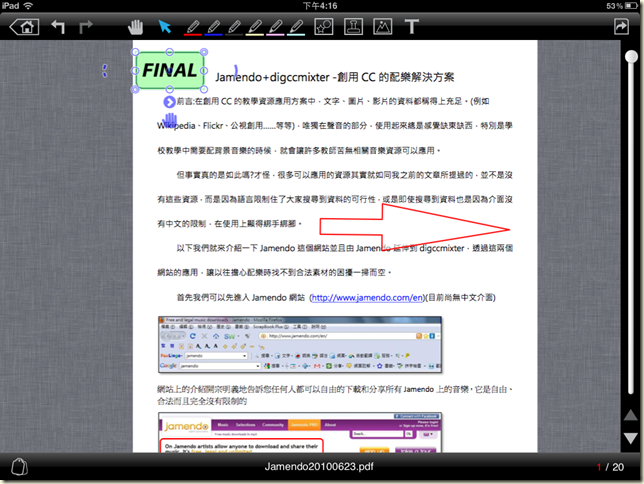The width and height of the screenshot is (644, 484).
Task: Choose the cyan highlighter pen
Action: (296, 28)
